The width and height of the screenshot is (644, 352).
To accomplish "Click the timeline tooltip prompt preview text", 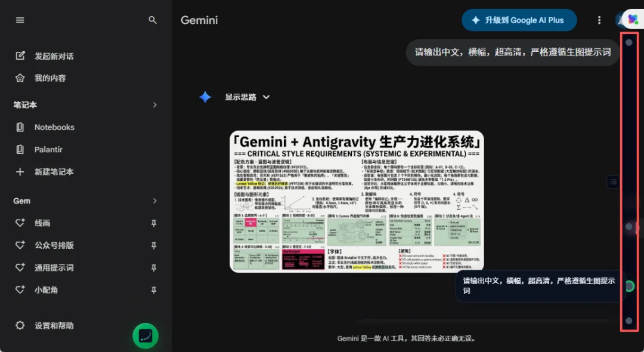I will tap(539, 286).
